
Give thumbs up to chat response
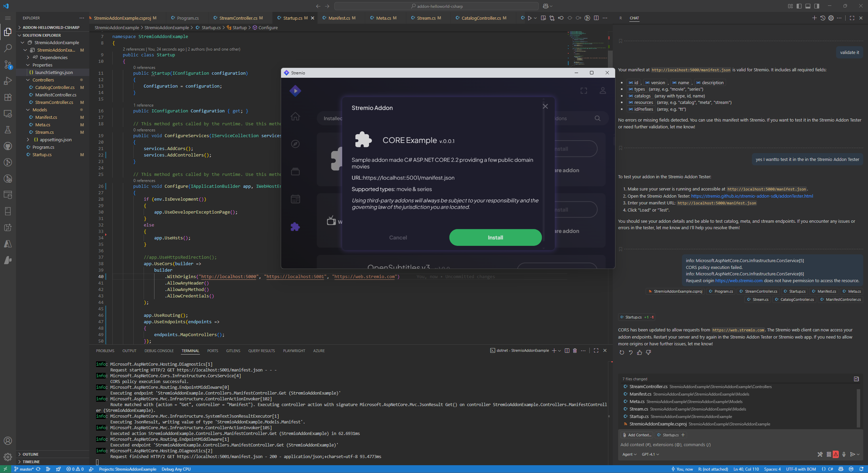[x=640, y=352]
